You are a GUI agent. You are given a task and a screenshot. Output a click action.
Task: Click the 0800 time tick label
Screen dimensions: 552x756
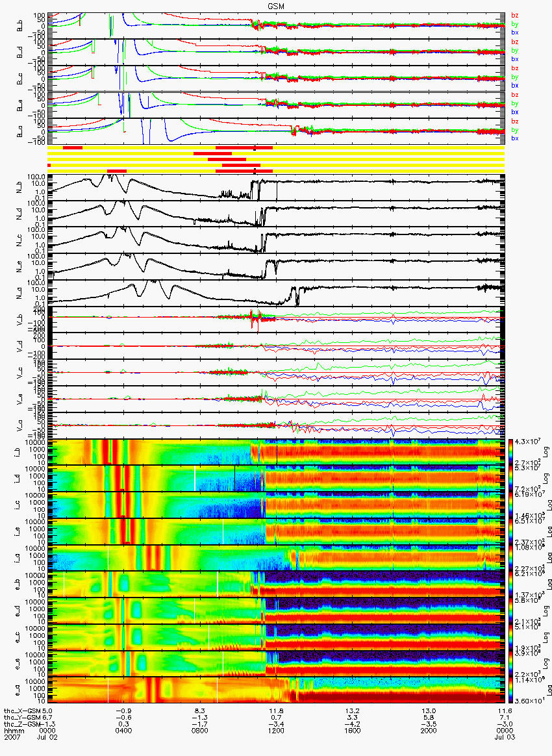[x=200, y=731]
